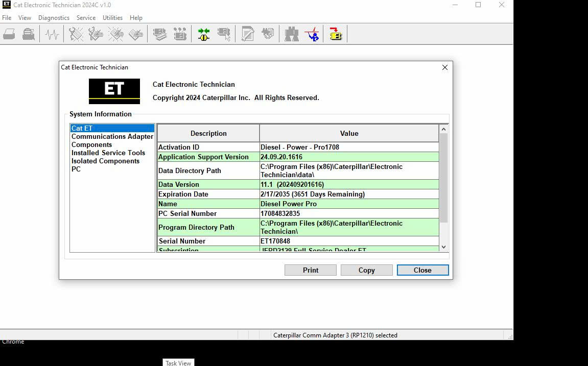Open the ECM Summary toolbar icon
This screenshot has height=366, width=588.
160,34
